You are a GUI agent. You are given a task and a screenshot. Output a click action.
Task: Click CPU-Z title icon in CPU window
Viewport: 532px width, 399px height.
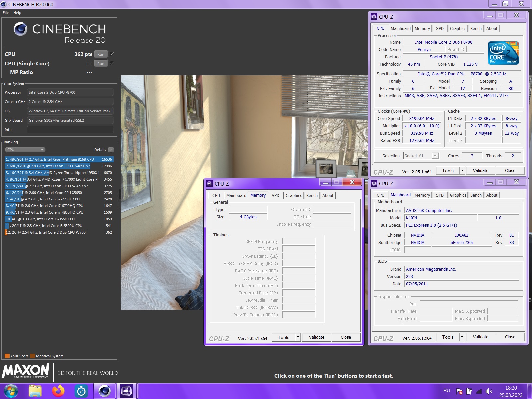coord(374,17)
